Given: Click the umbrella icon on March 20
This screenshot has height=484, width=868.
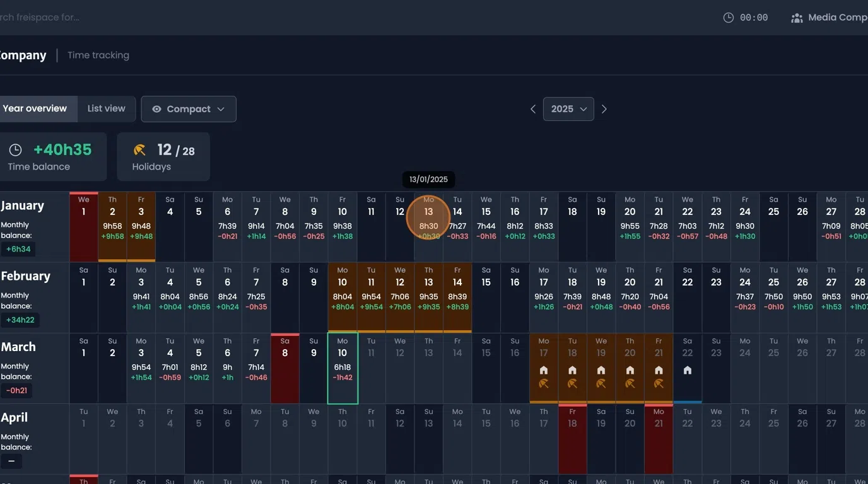Looking at the screenshot, I should point(630,383).
